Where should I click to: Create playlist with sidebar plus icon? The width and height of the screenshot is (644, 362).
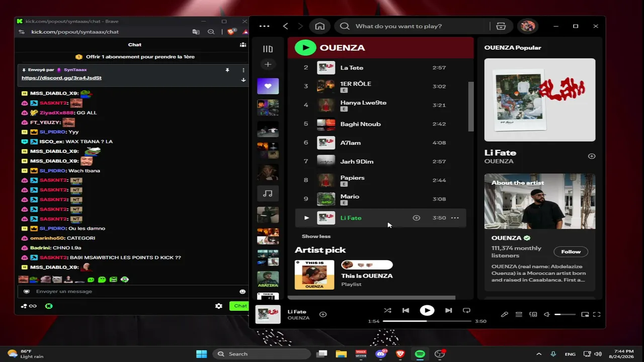(x=268, y=64)
